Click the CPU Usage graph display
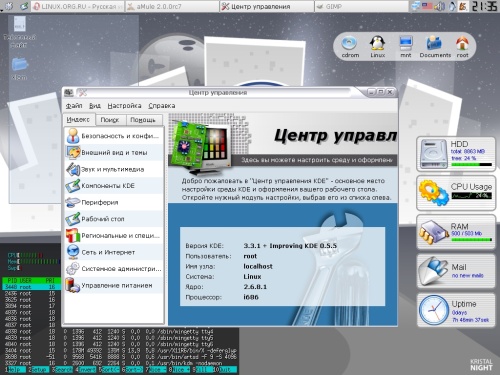The width and height of the screenshot is (500, 375). point(471,196)
